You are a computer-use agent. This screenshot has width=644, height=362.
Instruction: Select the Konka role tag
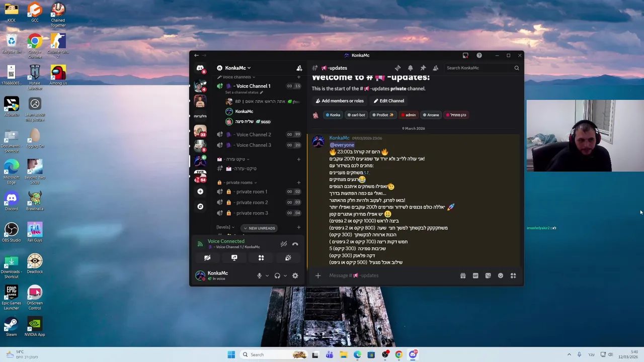(x=333, y=115)
